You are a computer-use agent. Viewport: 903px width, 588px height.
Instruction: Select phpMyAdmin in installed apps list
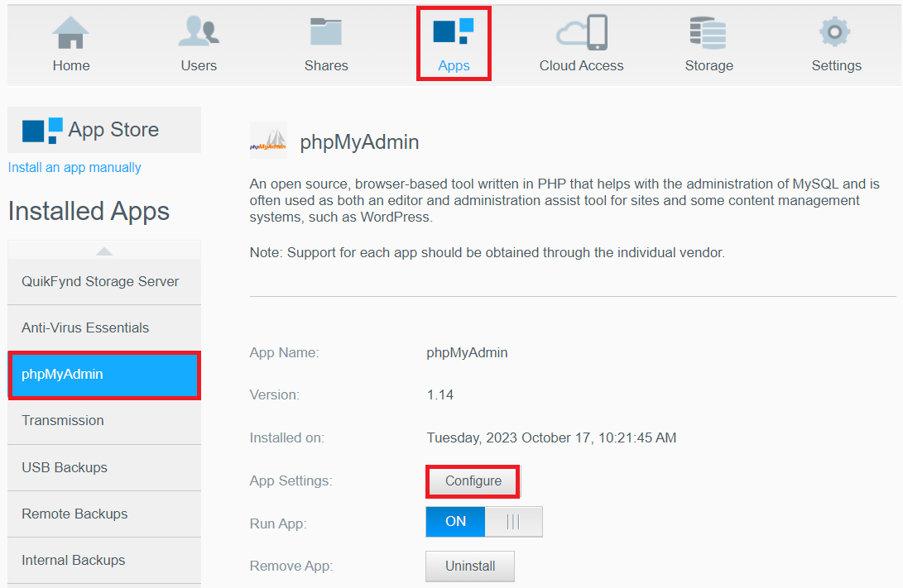pos(104,375)
